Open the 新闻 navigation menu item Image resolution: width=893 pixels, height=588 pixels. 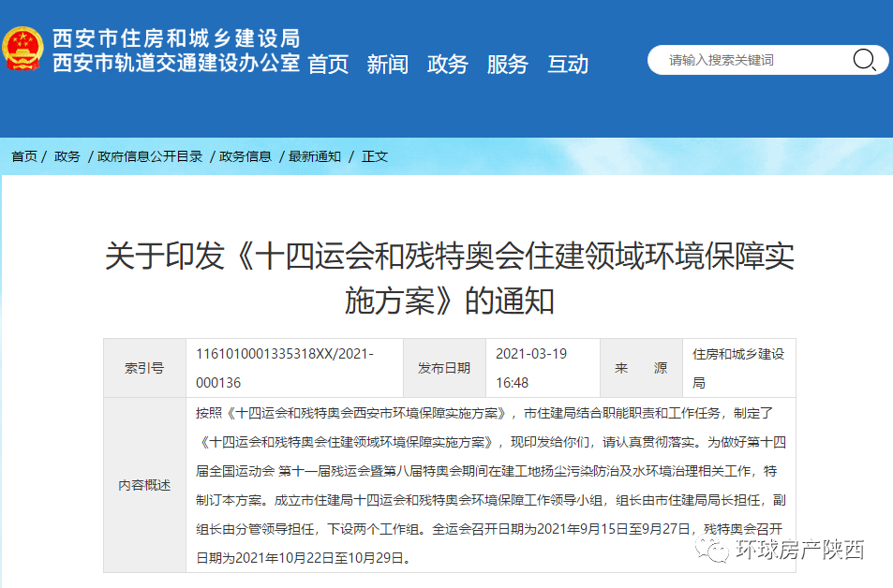point(388,65)
